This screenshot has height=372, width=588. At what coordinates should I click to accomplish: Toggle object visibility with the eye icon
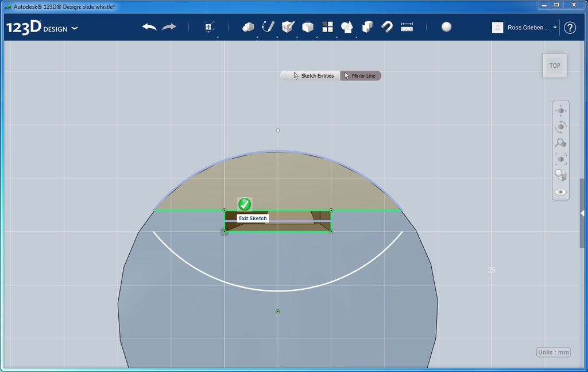pyautogui.click(x=560, y=192)
